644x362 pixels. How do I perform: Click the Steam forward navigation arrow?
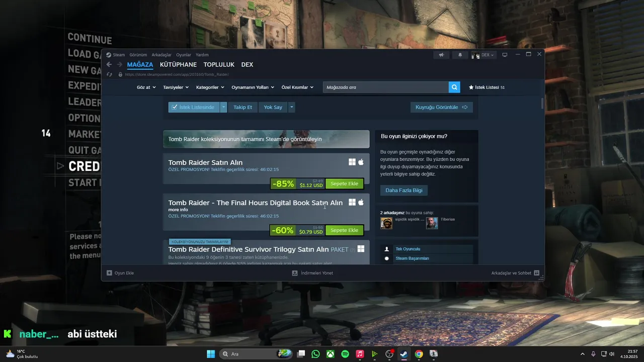pyautogui.click(x=120, y=64)
